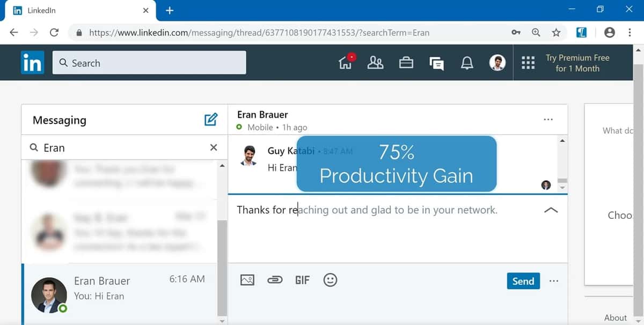Click the messaging search field containing Eran
This screenshot has height=325, width=644.
click(123, 147)
